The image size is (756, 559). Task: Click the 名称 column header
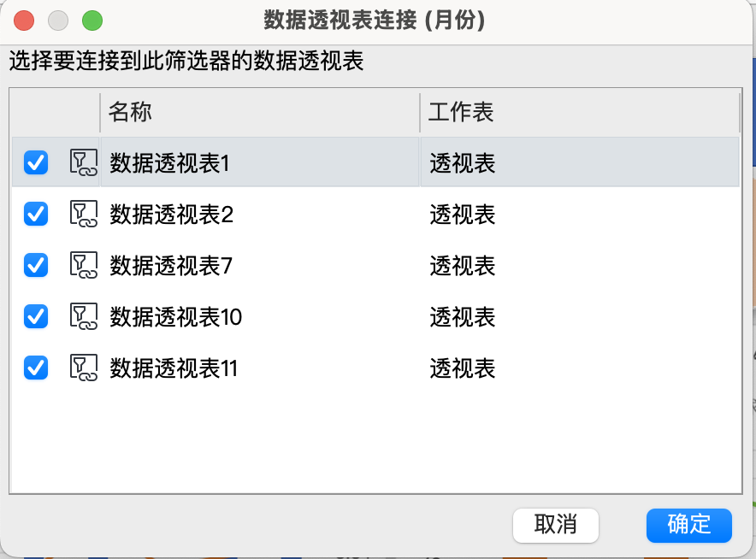pyautogui.click(x=128, y=111)
